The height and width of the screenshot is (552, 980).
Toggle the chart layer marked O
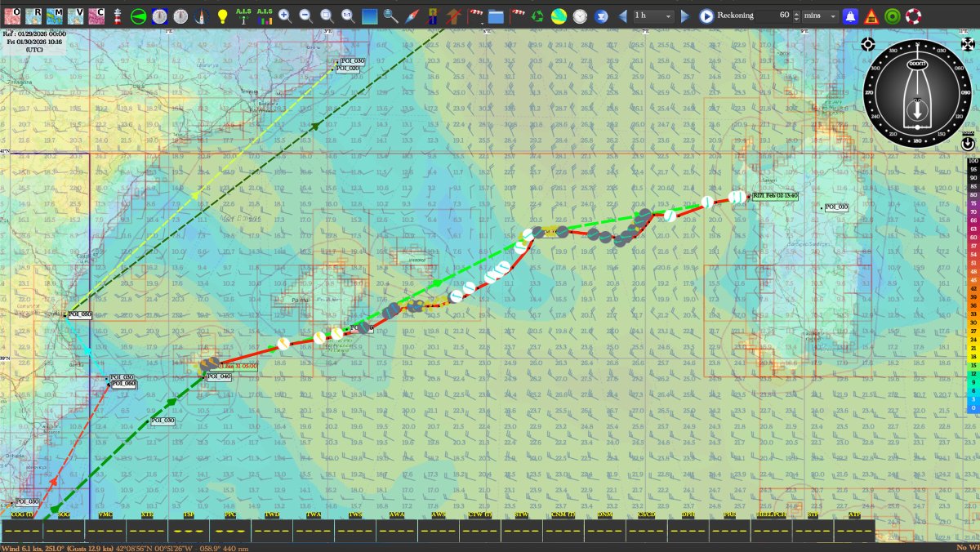pyautogui.click(x=13, y=16)
